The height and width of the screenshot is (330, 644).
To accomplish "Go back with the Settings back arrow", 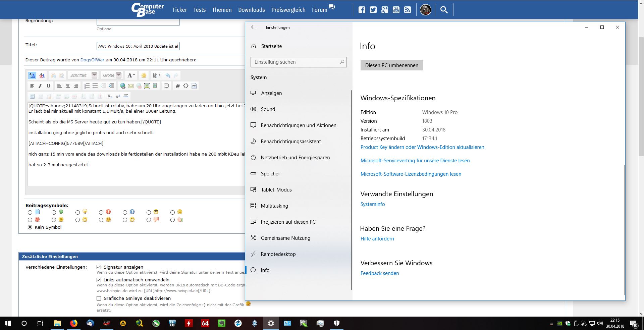I will [253, 27].
